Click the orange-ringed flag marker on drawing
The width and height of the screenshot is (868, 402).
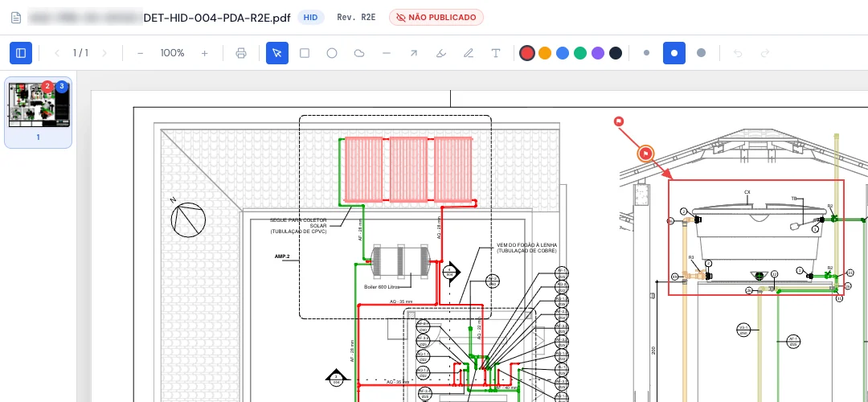pyautogui.click(x=645, y=154)
